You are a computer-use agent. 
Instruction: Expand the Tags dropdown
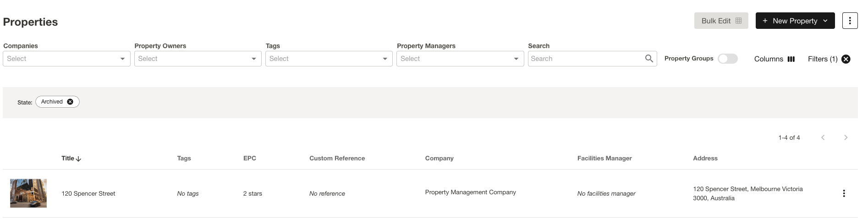[329, 59]
